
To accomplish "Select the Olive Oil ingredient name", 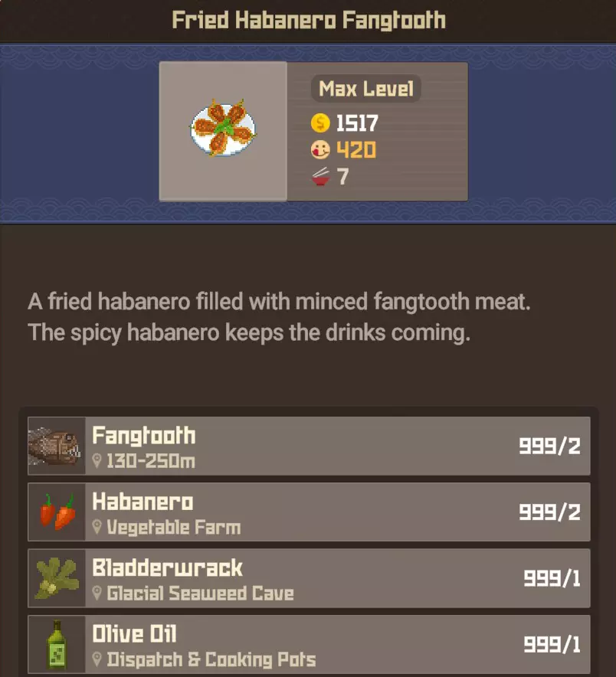I will pyautogui.click(x=134, y=634).
